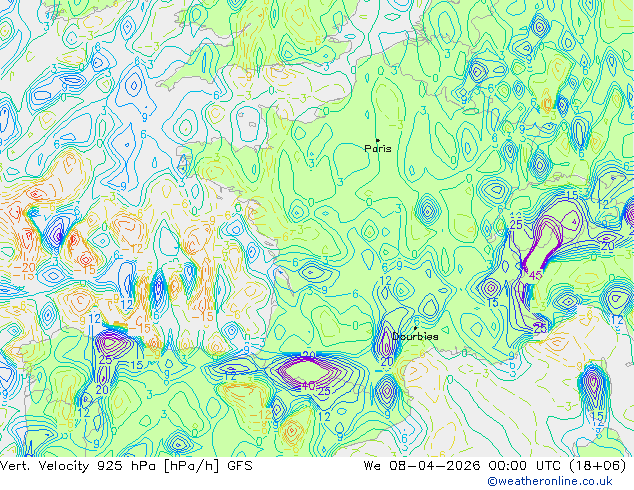Viewport: 634px width, 490px height.
Task: Click the orange '-20' contour value label
Action: (25, 267)
